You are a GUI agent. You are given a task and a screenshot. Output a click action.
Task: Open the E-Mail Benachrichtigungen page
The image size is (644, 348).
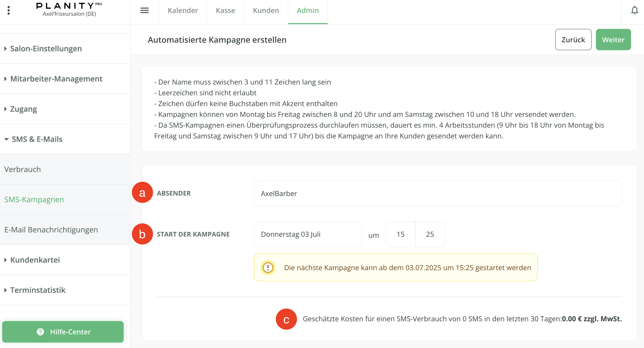pos(51,230)
